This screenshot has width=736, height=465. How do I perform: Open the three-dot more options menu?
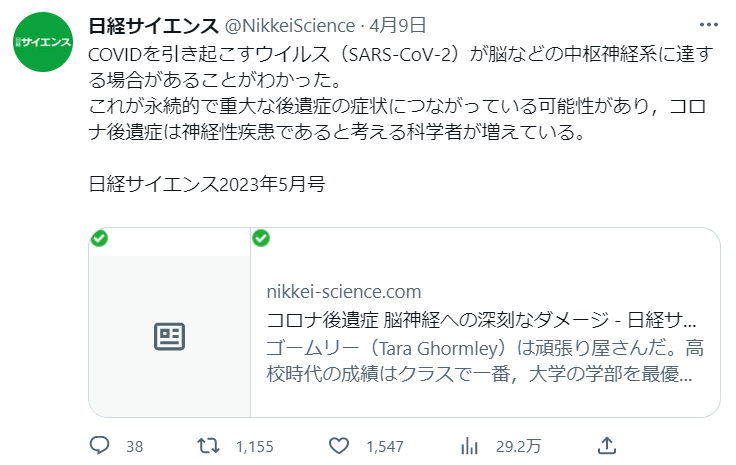pyautogui.click(x=708, y=25)
